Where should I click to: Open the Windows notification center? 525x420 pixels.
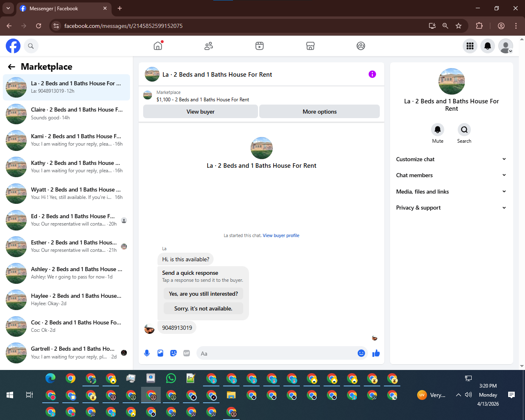coord(511,395)
